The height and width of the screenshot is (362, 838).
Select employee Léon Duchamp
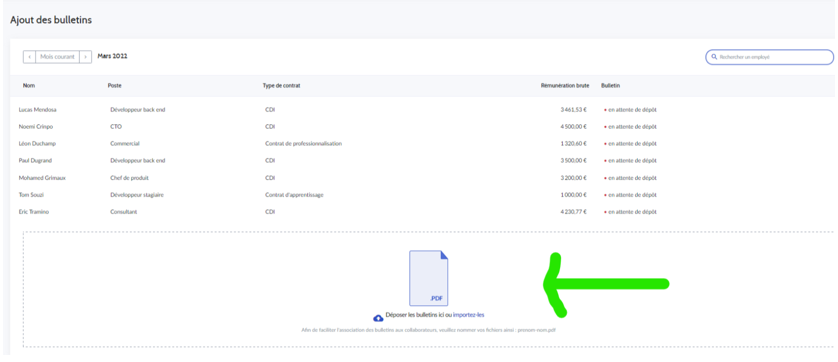pyautogui.click(x=37, y=144)
